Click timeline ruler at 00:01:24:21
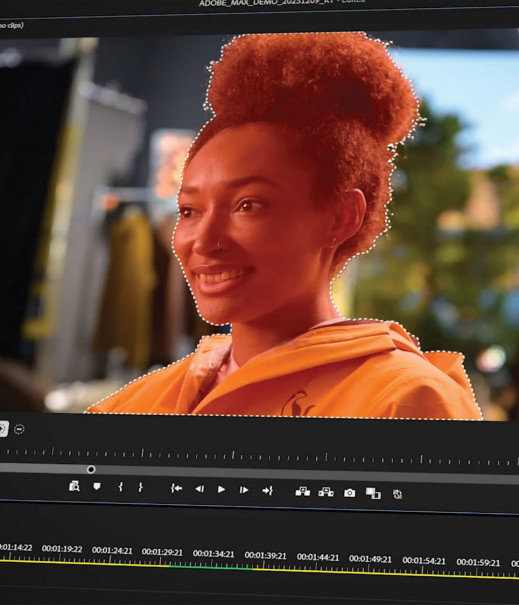Screen dimensions: 519x605 coord(112,550)
